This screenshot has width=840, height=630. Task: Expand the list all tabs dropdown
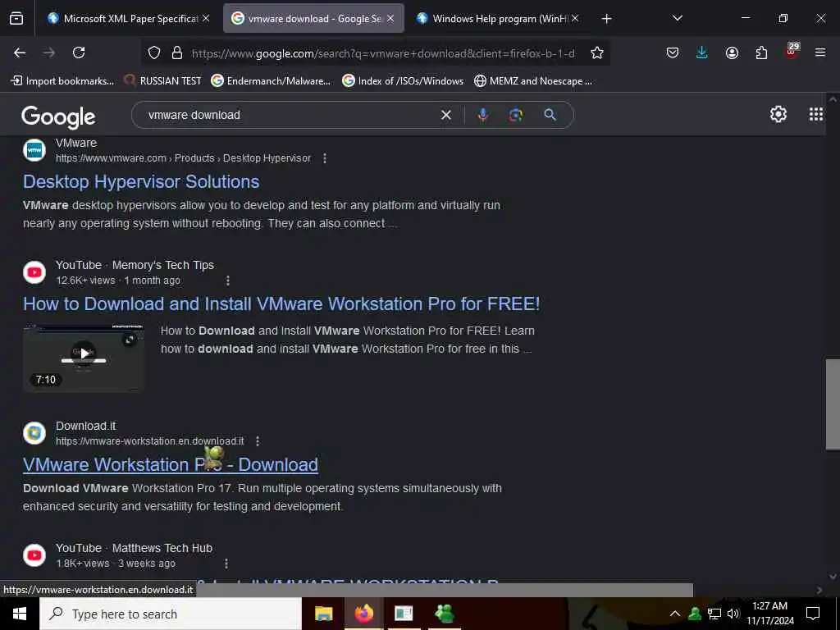[x=677, y=19]
